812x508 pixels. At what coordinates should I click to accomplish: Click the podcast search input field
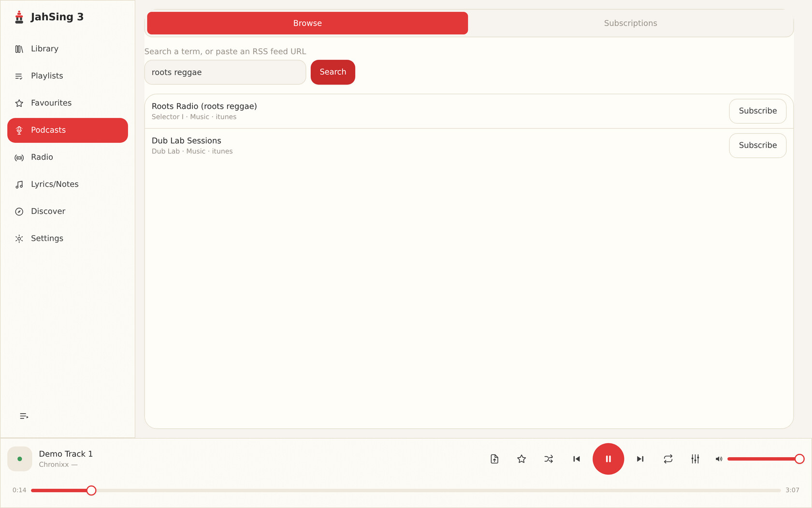click(225, 73)
